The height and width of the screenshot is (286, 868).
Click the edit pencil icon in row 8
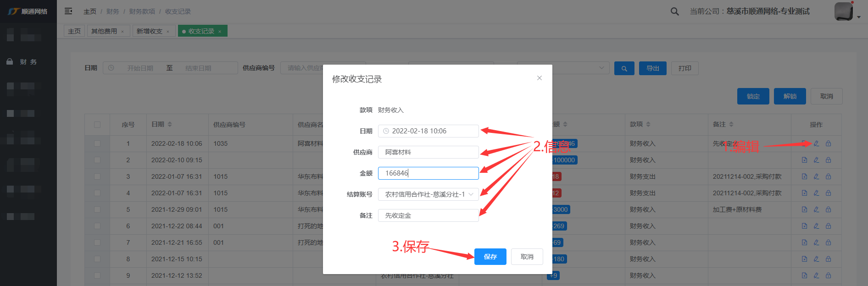[x=816, y=259]
